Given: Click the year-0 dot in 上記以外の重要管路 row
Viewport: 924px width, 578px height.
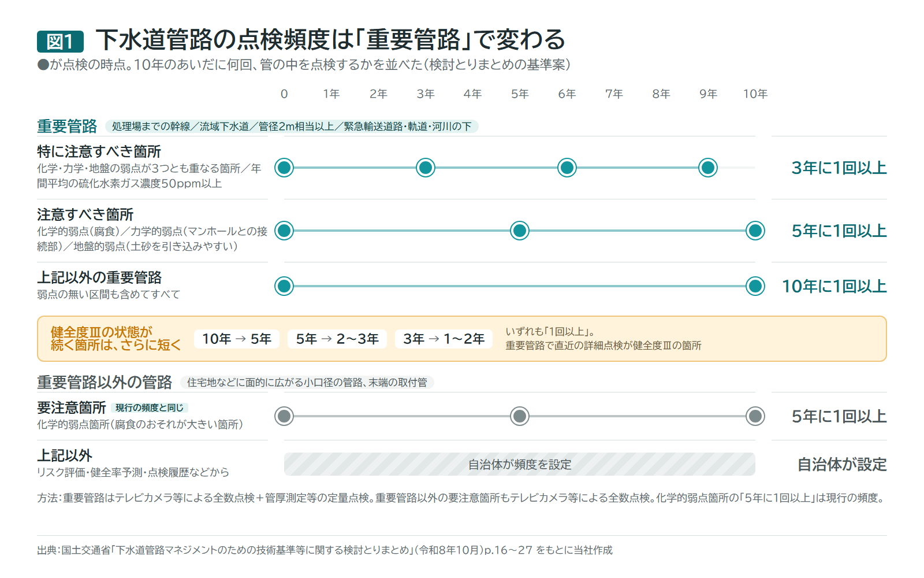Looking at the screenshot, I should pos(284,286).
